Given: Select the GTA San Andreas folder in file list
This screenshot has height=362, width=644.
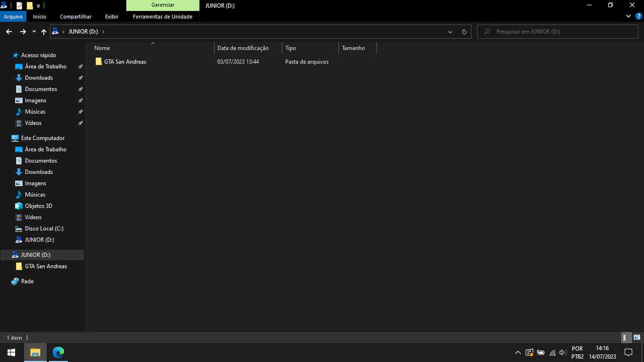Looking at the screenshot, I should tap(125, 62).
